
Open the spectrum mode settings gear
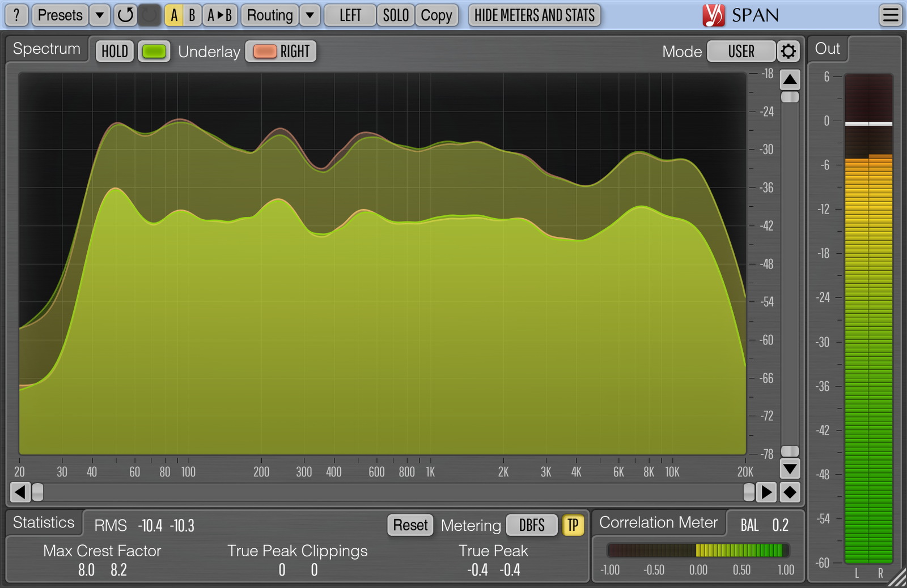pos(788,52)
